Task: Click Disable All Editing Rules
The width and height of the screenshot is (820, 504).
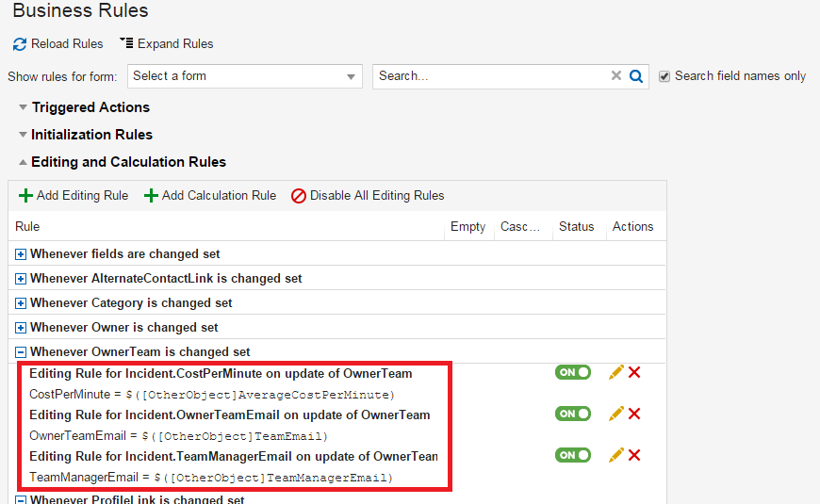Action: click(368, 196)
